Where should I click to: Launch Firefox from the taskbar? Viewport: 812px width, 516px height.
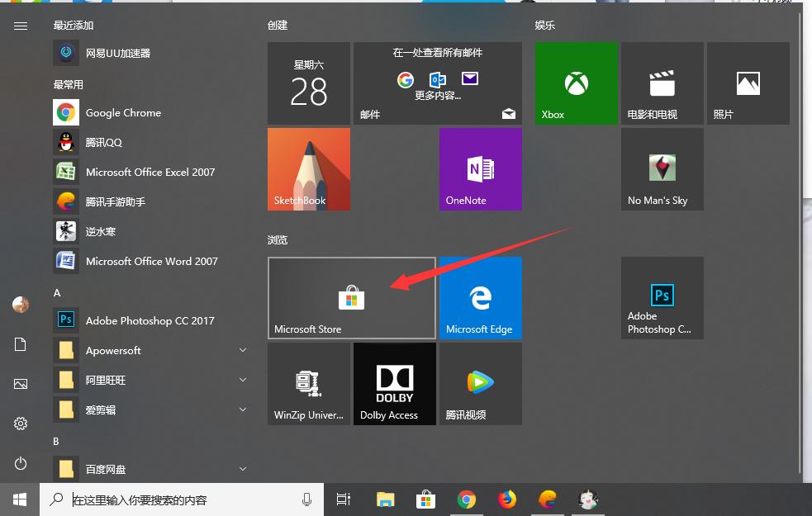pyautogui.click(x=506, y=499)
